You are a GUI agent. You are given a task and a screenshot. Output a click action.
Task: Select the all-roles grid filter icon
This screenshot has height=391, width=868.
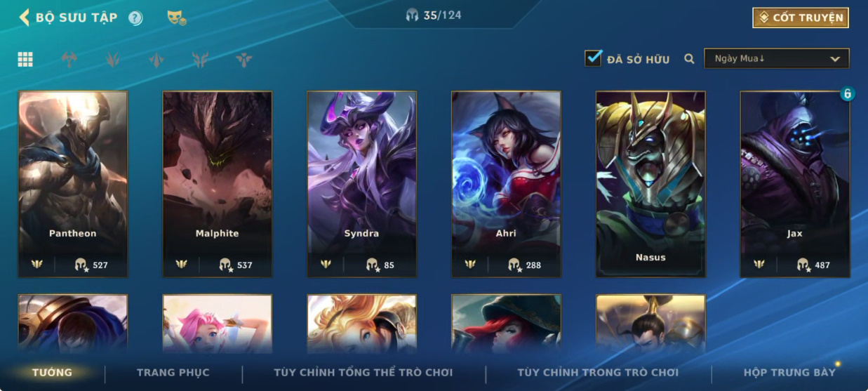pyautogui.click(x=25, y=60)
